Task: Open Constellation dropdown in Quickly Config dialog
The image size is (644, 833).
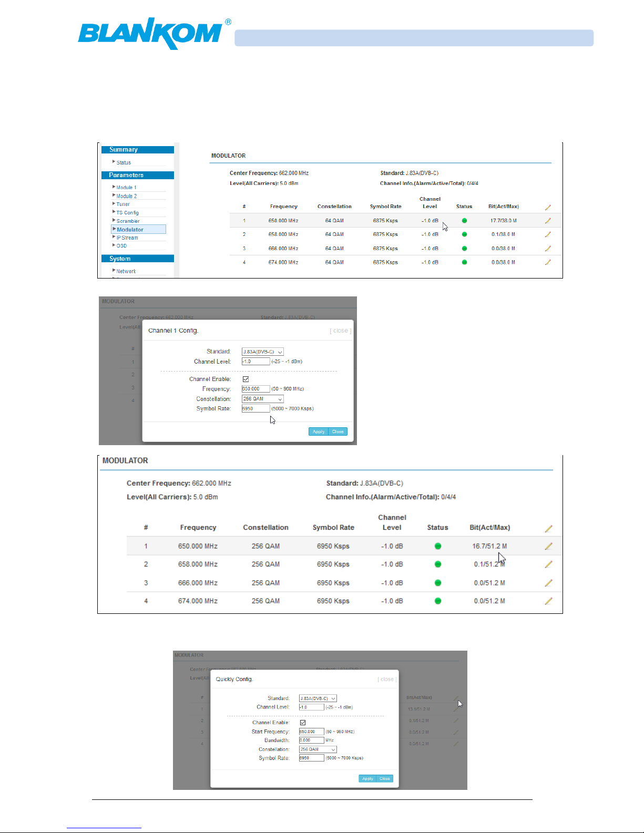Action: click(x=318, y=749)
